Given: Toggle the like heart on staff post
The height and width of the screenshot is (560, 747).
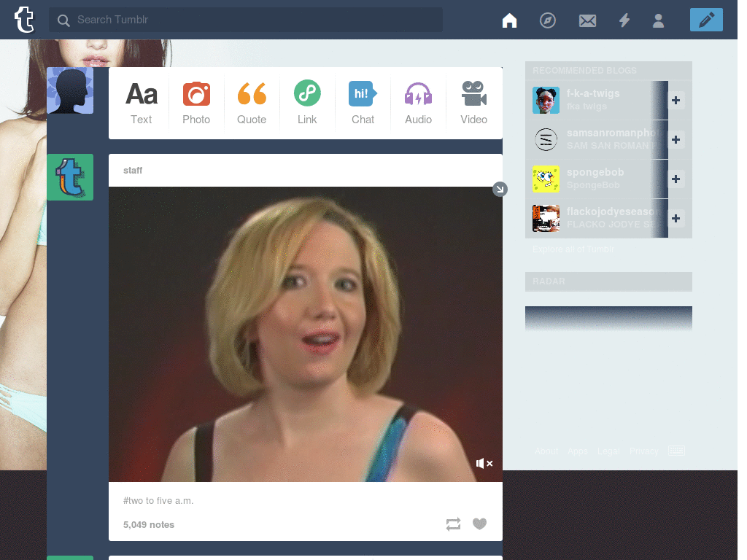Looking at the screenshot, I should (x=479, y=524).
